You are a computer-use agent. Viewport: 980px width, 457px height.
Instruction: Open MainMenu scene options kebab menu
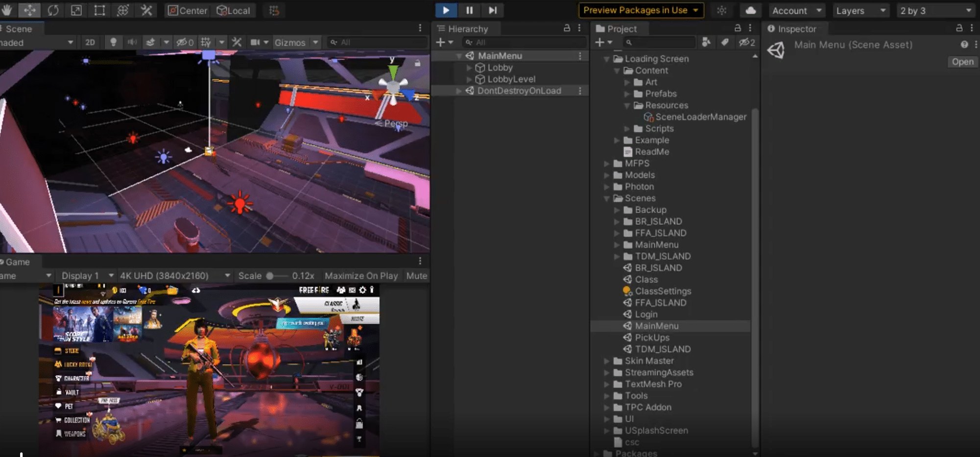pos(580,56)
